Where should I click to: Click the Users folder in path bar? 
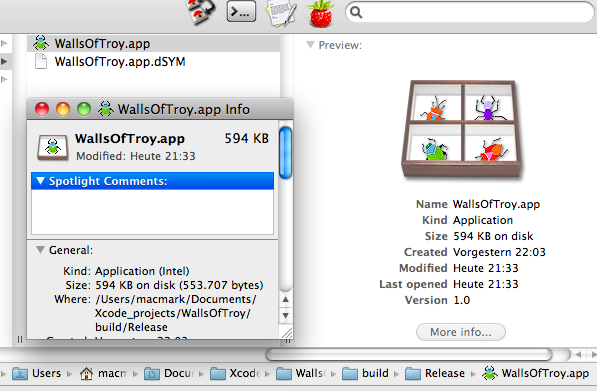click(36, 373)
